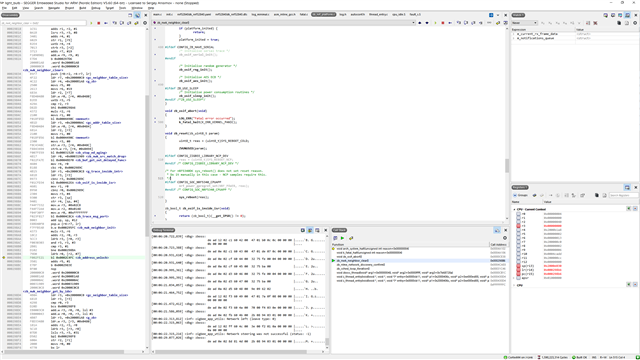This screenshot has width=640, height=360.
Task: Click the yellow highlighter icon in editor toolbar
Action: (498, 23)
